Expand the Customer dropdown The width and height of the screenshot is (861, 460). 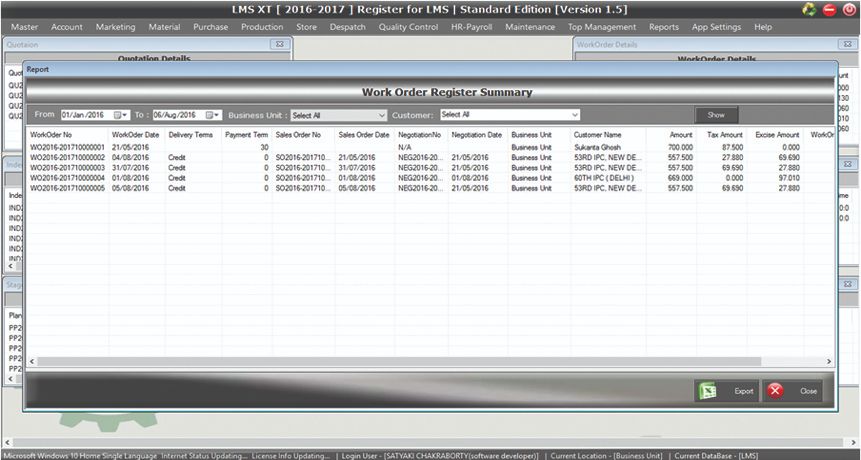tap(574, 115)
